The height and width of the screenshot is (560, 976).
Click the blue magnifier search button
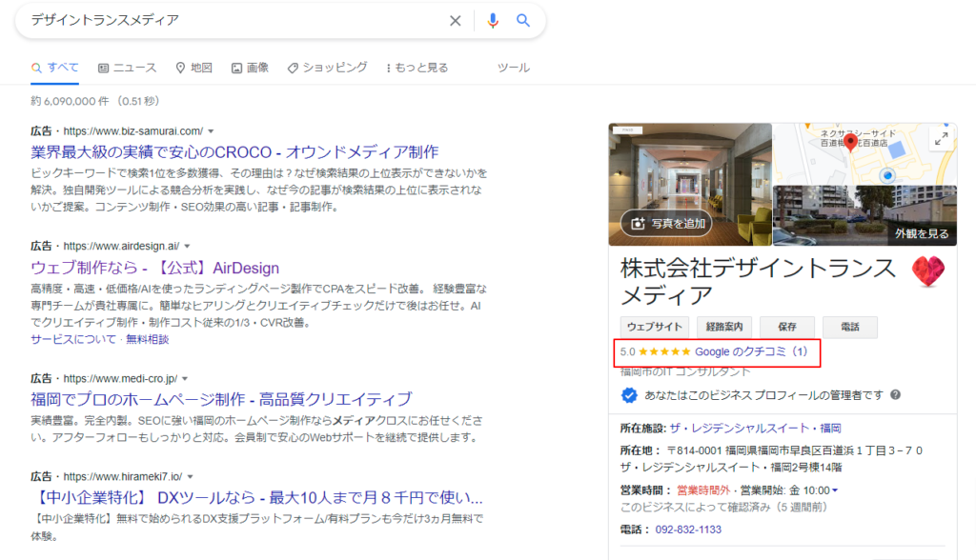[x=523, y=21]
